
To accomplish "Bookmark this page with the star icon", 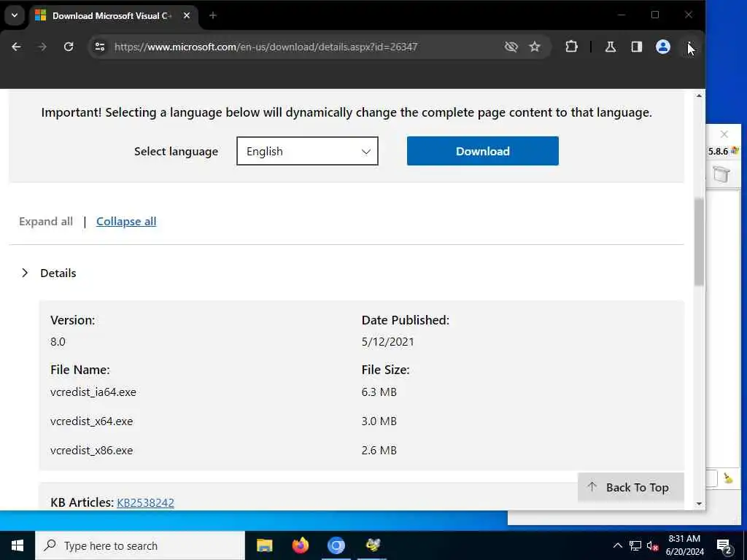I will (535, 47).
